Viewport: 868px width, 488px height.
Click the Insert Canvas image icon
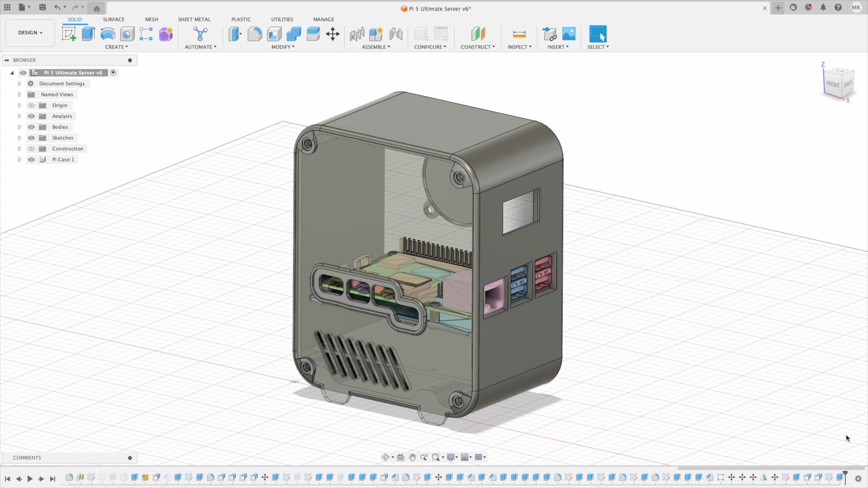(x=569, y=34)
